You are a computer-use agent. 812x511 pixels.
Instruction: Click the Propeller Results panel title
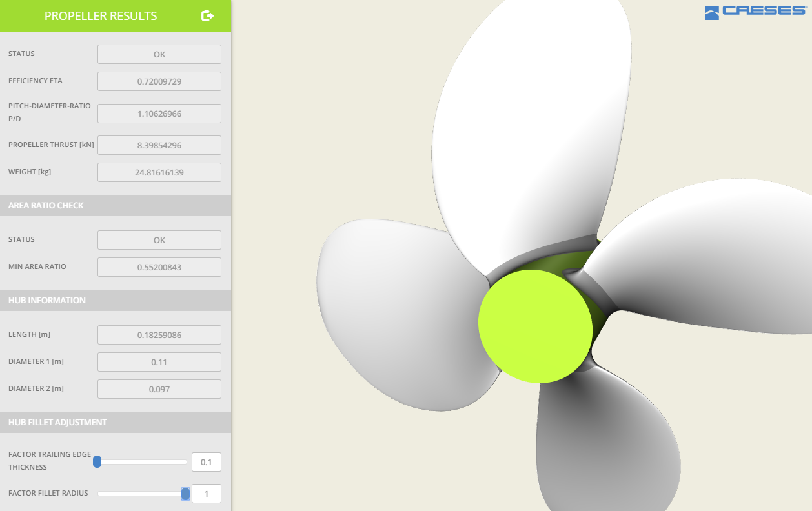(101, 16)
